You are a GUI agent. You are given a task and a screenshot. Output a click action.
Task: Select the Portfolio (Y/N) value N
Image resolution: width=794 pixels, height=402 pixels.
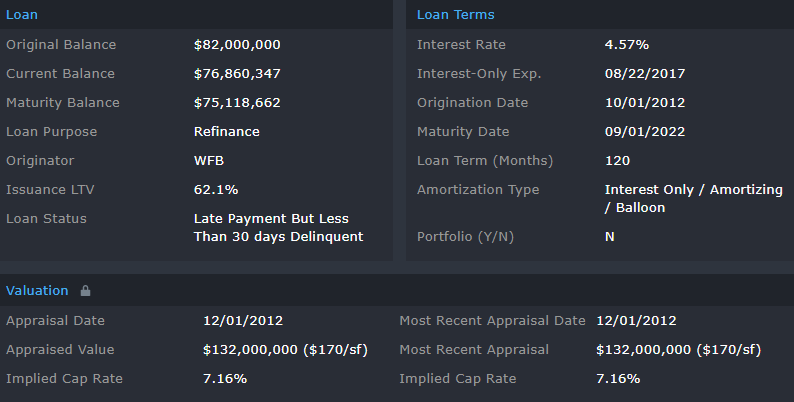click(x=610, y=237)
